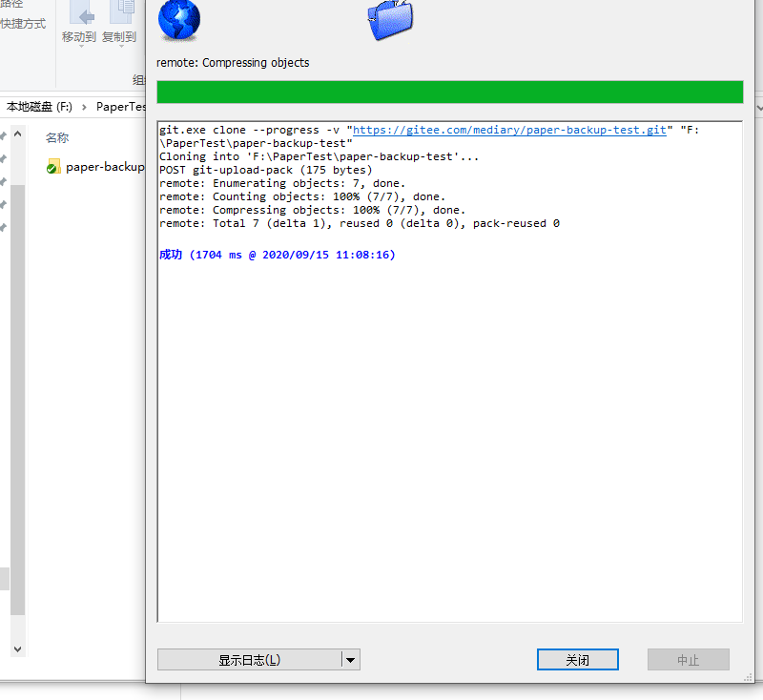Click the resize grip at the dialog corner
Screen dimensions: 763x700
[748, 677]
